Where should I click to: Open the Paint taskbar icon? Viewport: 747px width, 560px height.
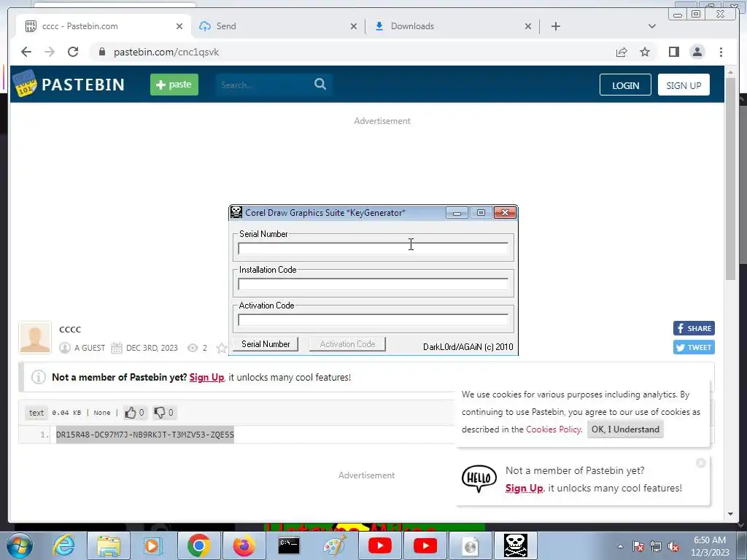click(334, 545)
